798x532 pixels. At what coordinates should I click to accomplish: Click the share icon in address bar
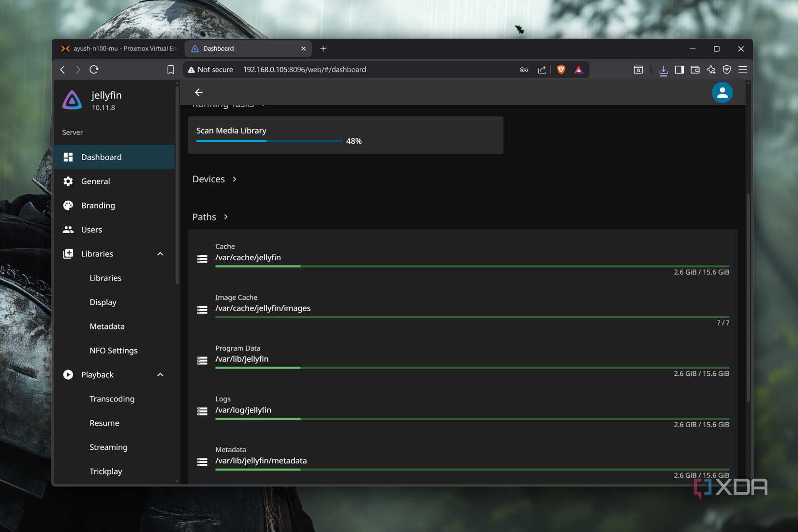[542, 70]
